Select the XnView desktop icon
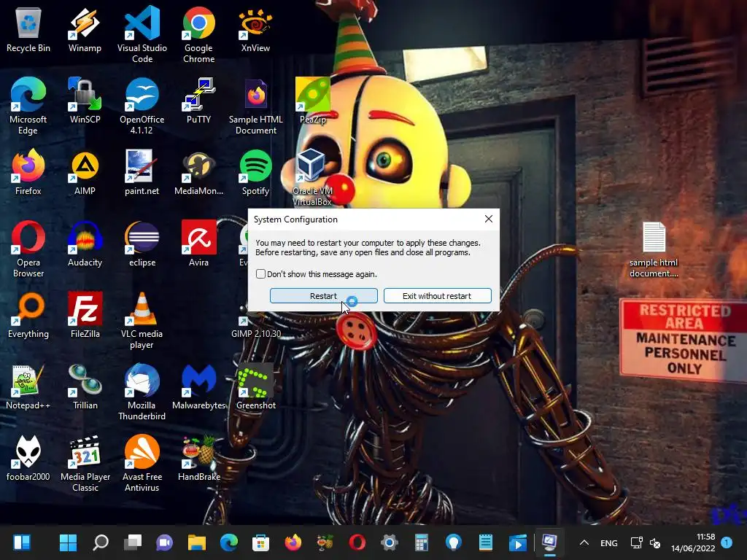Viewport: 747px width, 560px height. point(255,29)
